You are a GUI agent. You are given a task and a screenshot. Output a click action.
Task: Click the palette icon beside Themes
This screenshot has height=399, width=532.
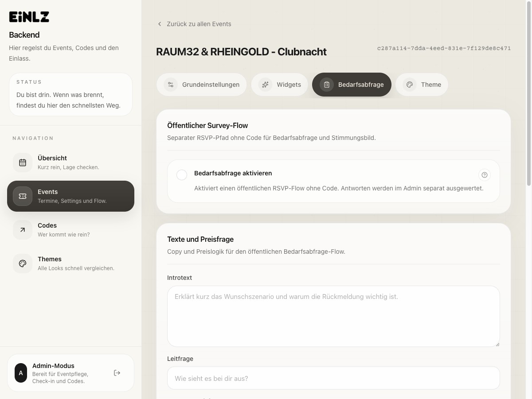[x=23, y=263]
